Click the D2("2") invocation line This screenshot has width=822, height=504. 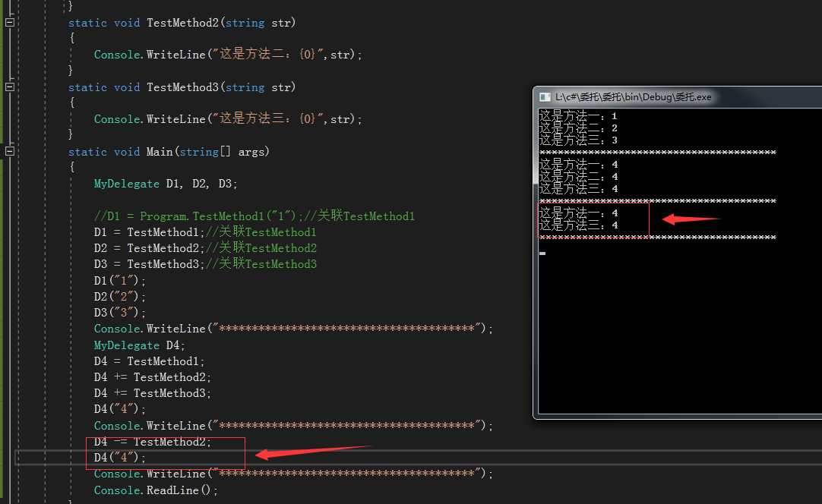[119, 297]
